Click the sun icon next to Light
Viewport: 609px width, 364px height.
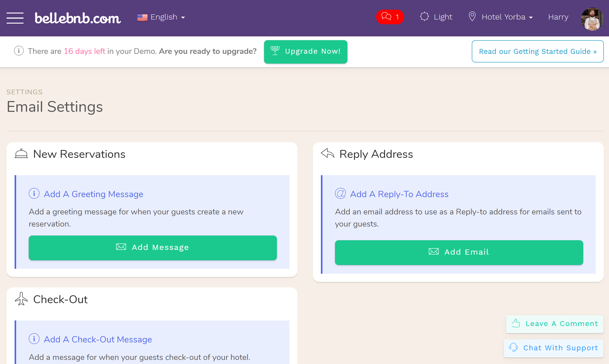coord(424,17)
